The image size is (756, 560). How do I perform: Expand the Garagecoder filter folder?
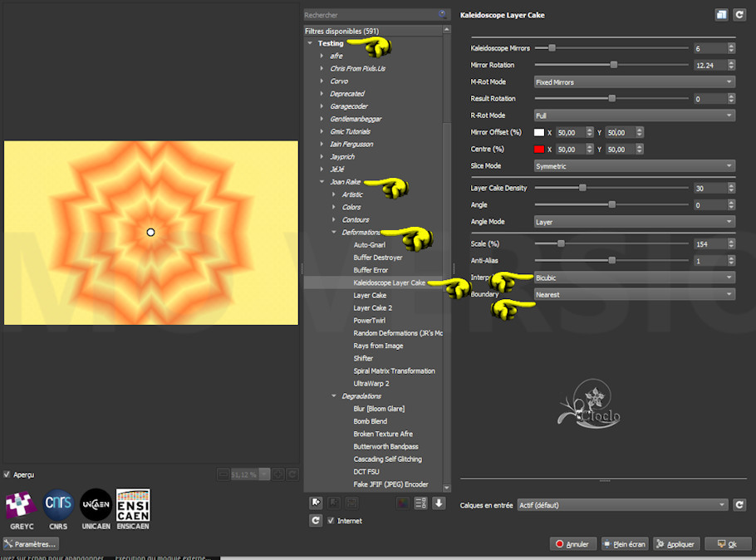click(322, 106)
